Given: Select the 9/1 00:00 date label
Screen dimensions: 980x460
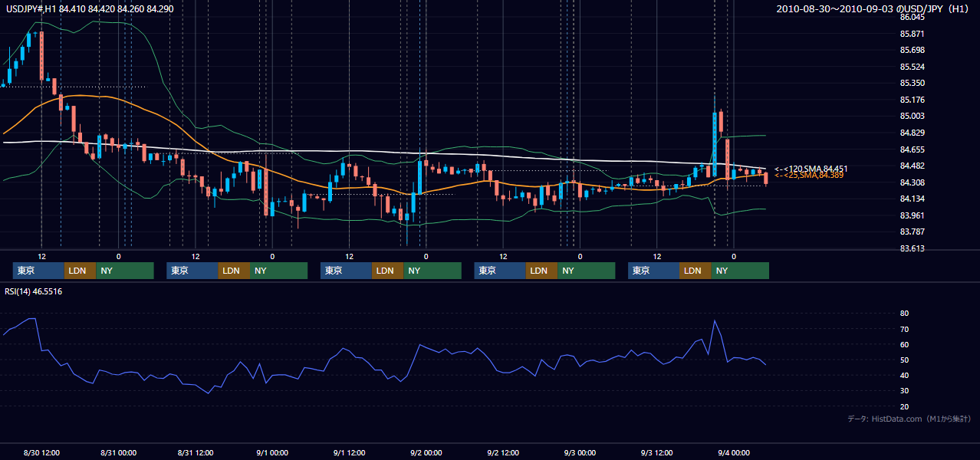Looking at the screenshot, I should click(x=272, y=452).
